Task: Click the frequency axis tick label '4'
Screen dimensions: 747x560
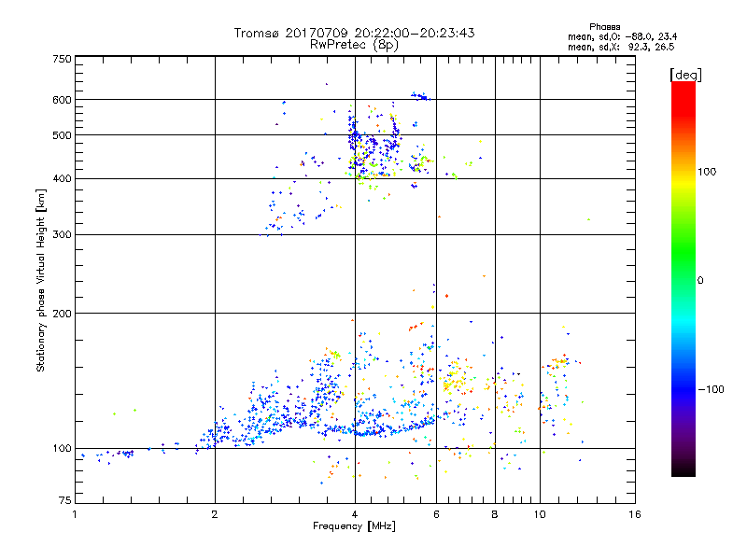Action: pyautogui.click(x=355, y=514)
